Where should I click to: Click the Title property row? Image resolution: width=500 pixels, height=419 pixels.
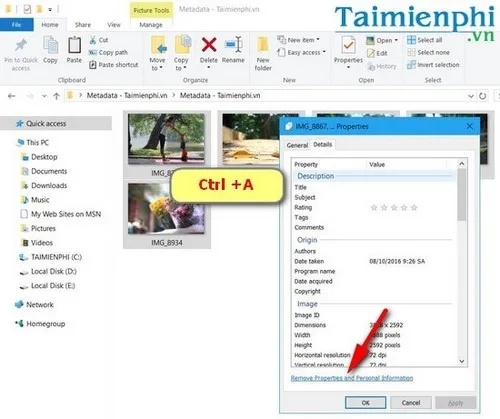(373, 187)
